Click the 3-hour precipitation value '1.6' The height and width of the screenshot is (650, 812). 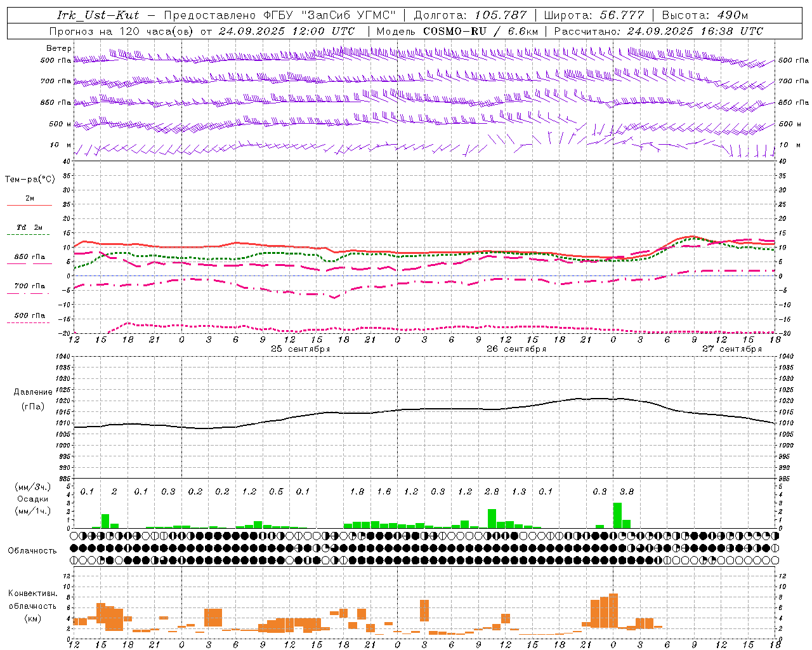point(384,492)
